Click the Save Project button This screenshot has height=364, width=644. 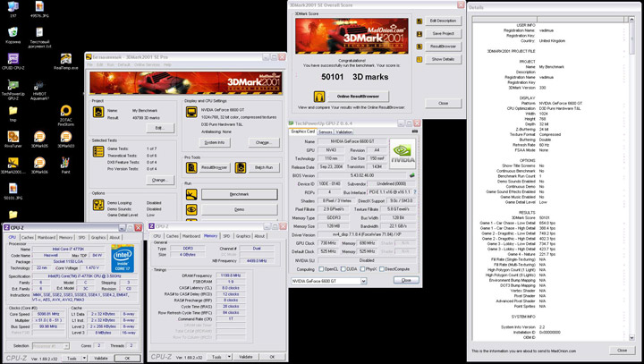click(443, 34)
